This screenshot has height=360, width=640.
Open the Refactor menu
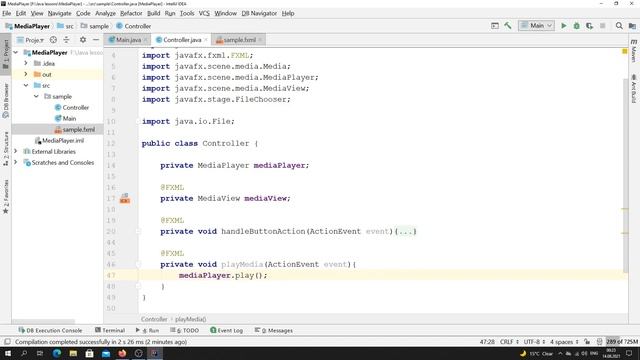[131, 13]
